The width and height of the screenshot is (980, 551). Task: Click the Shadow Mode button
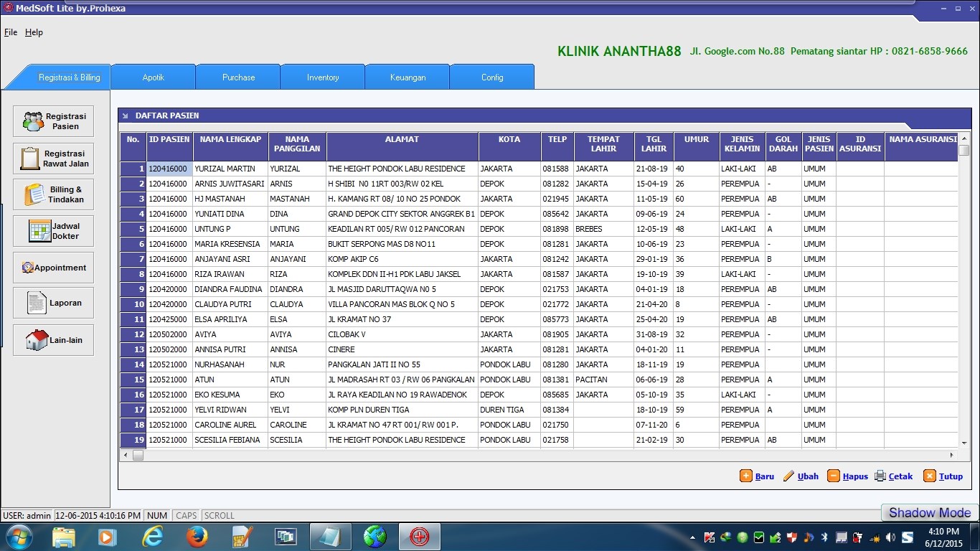click(x=930, y=512)
